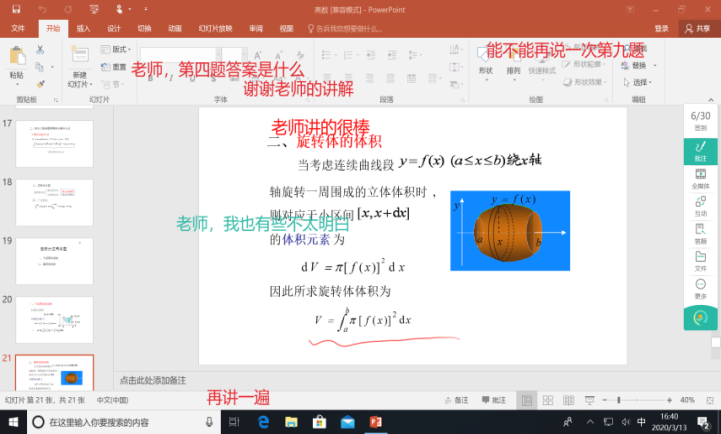Click the 新建幻灯片 new slide button
The width and height of the screenshot is (721, 434).
(80, 62)
